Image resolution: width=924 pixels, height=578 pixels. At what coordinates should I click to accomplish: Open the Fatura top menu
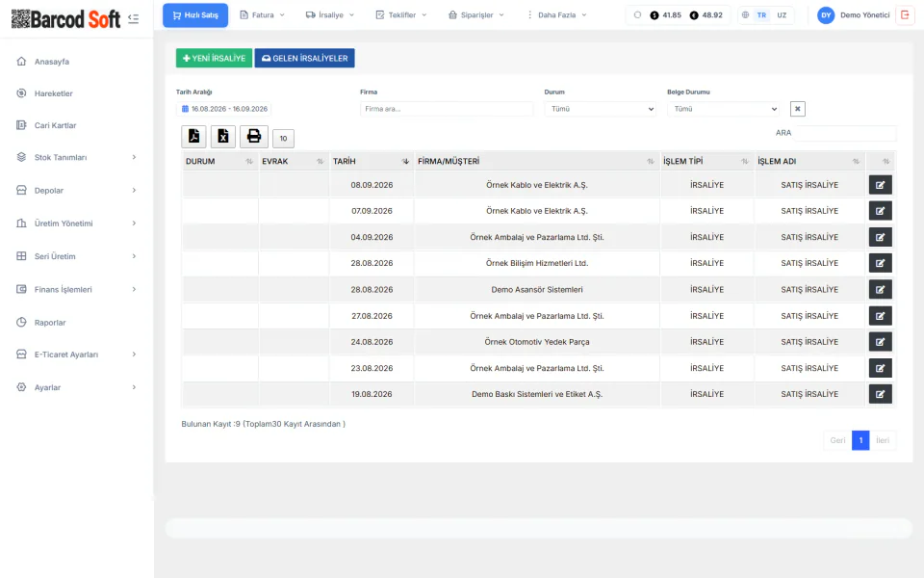tap(262, 15)
